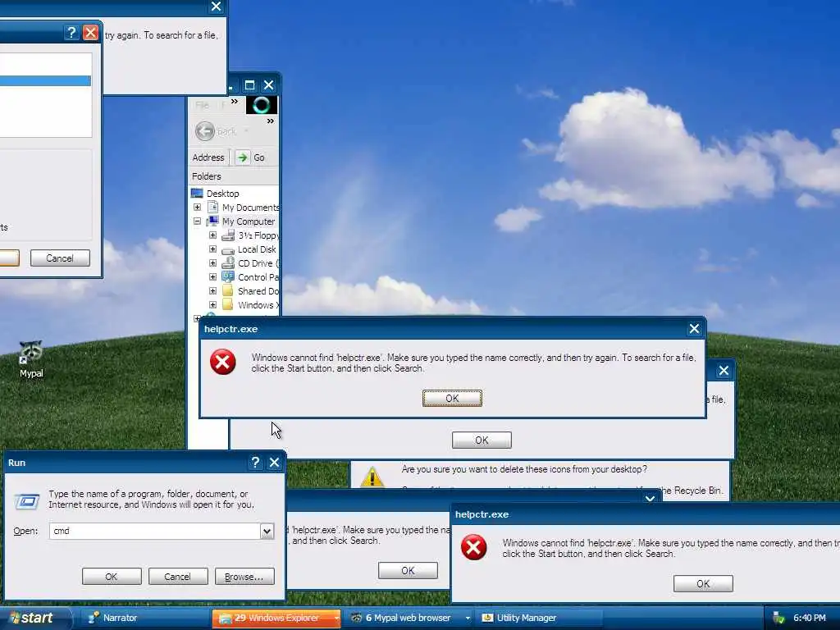Click the help question mark on top-left dialog
840x630 pixels.
(x=71, y=33)
